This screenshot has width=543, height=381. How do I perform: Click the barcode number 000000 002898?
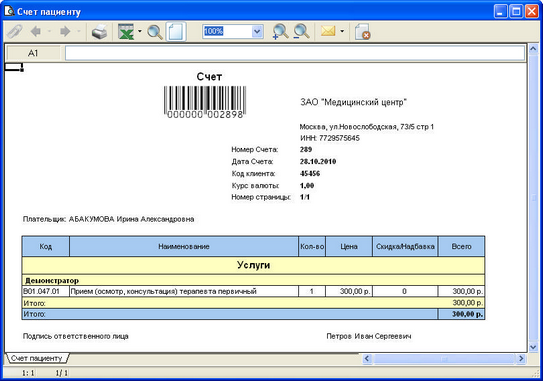click(x=205, y=115)
